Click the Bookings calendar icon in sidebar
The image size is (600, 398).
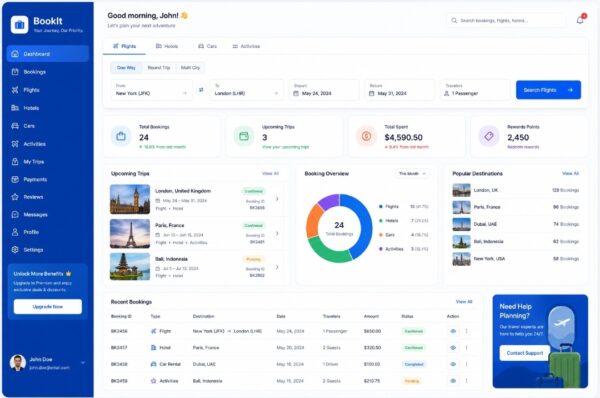(15, 72)
